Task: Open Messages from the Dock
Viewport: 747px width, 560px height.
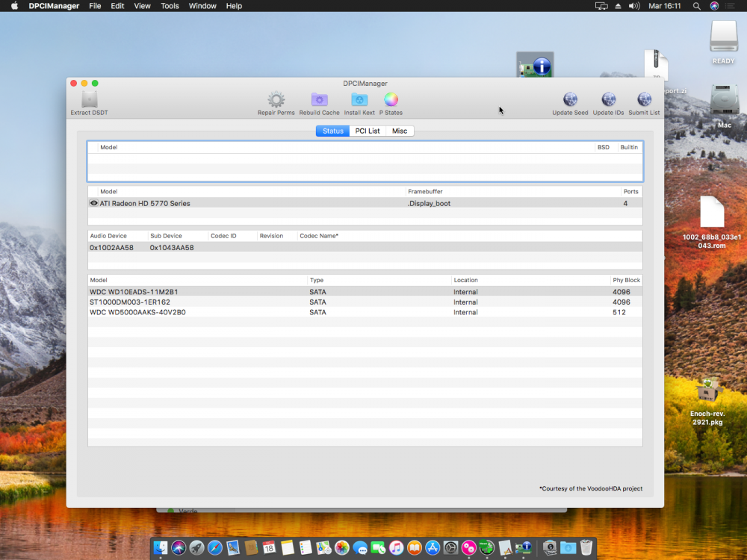Action: coord(360,548)
